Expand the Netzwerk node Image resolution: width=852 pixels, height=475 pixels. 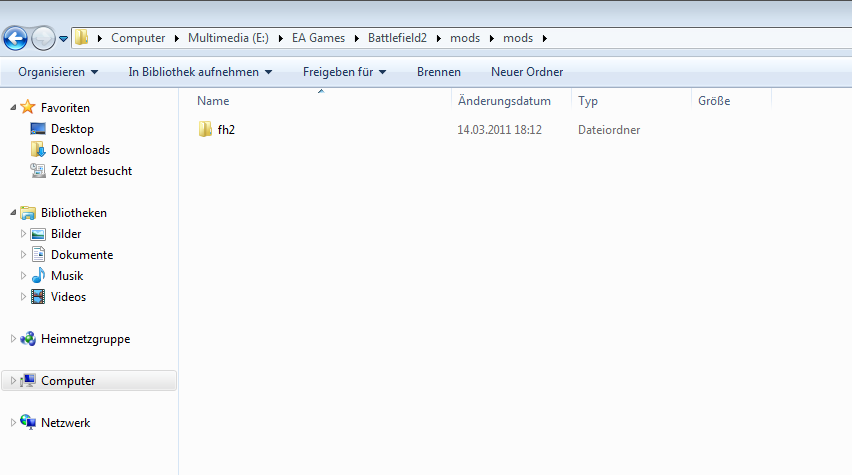click(x=13, y=422)
